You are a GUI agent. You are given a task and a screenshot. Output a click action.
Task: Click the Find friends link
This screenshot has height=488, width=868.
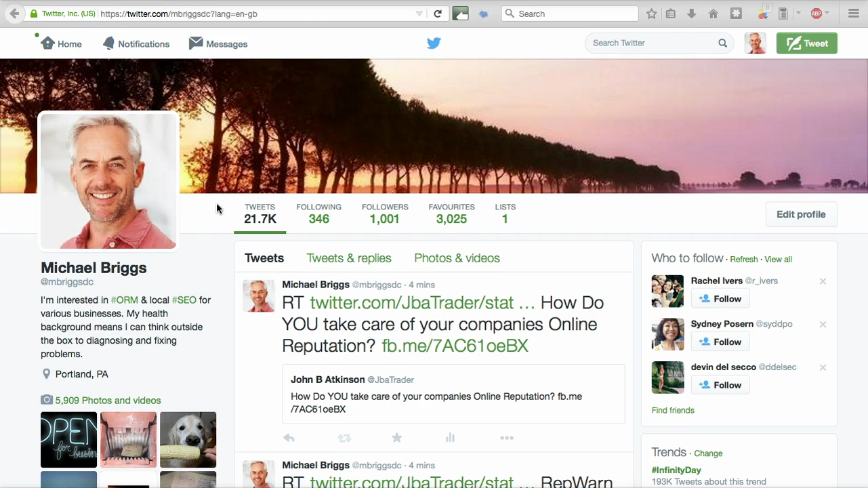tap(673, 410)
